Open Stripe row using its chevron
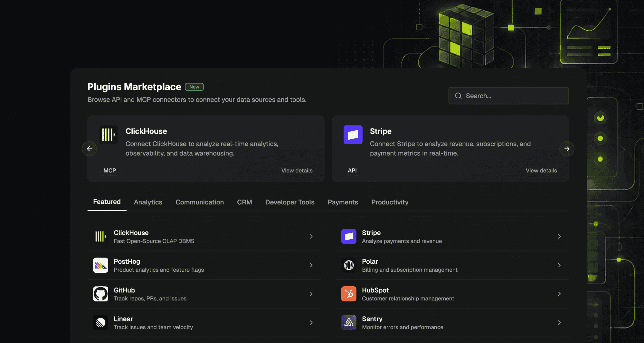Screen dimensions: 644x343 click(x=559, y=236)
